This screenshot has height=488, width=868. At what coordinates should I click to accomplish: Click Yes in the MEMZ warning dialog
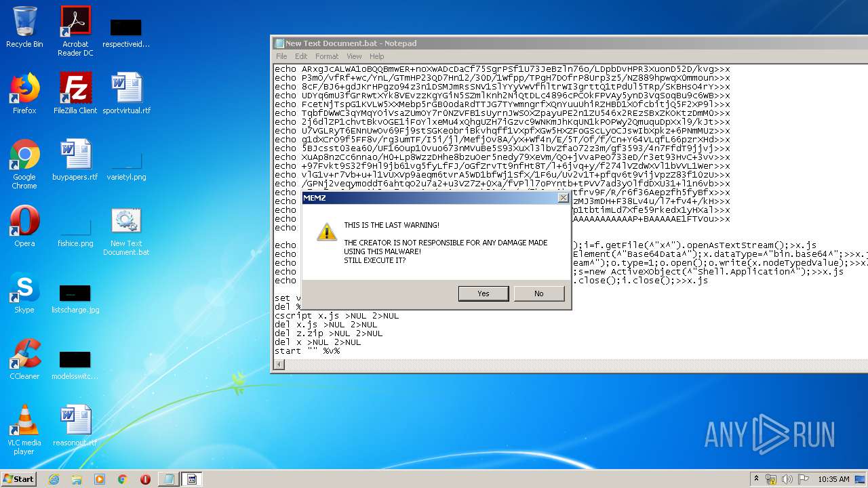(x=484, y=293)
